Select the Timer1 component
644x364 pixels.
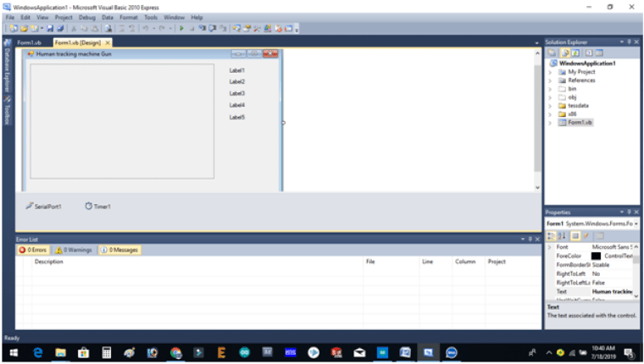click(97, 207)
